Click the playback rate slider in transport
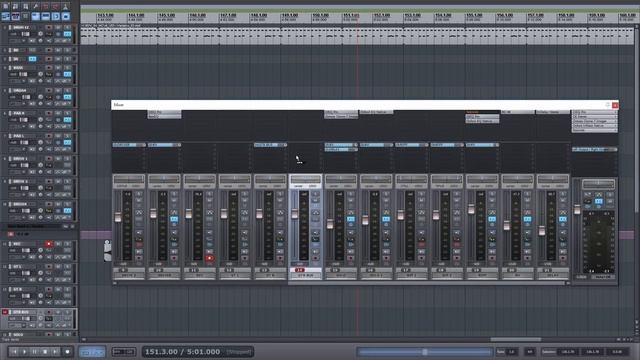This screenshot has height=360, width=640. pos(425,351)
